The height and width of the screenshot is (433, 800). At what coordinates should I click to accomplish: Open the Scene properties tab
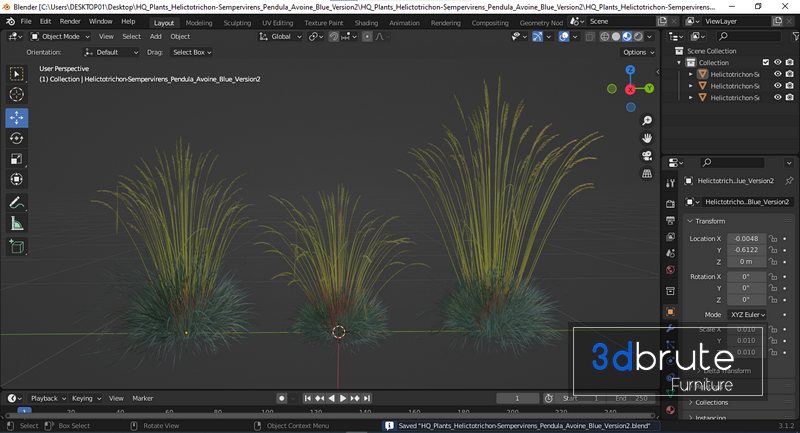click(670, 253)
